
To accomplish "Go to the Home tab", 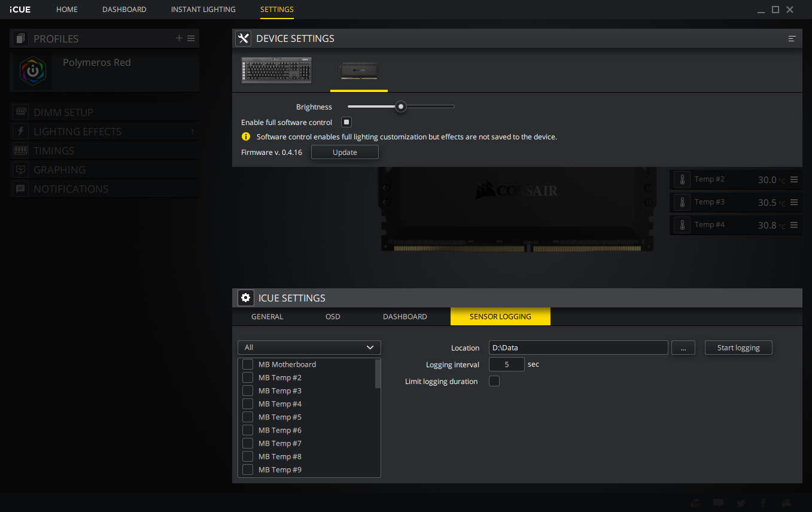I will click(67, 10).
